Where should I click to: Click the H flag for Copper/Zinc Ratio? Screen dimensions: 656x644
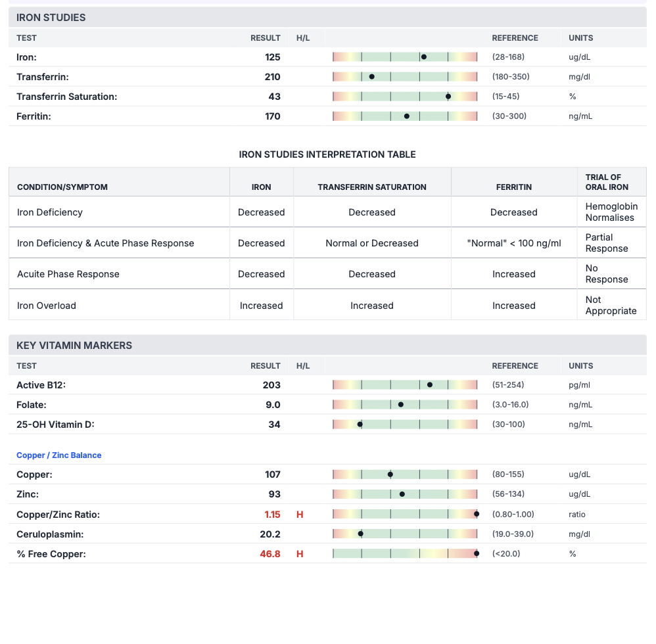(x=300, y=515)
